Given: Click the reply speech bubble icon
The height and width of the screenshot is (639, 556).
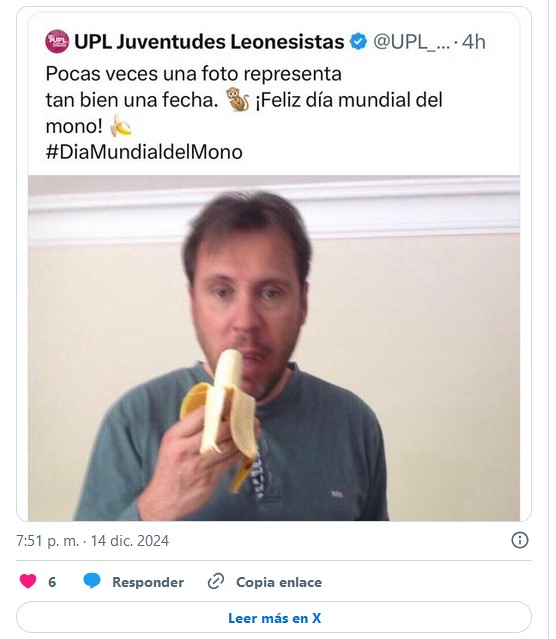Looking at the screenshot, I should point(92,581).
